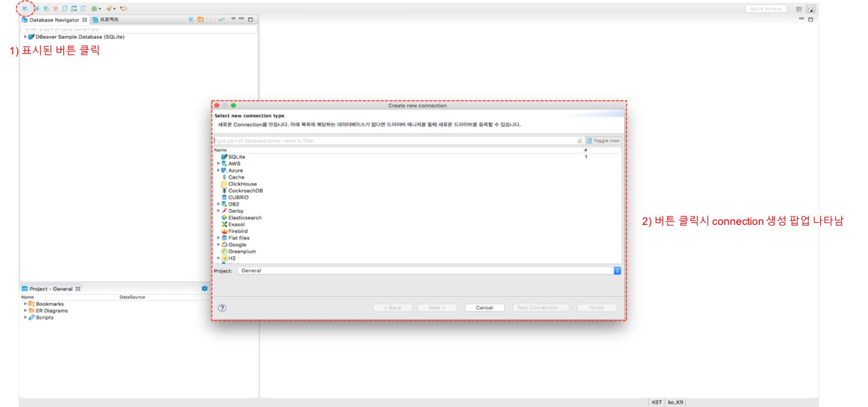Click the Next > button in dialog
This screenshot has width=868, height=407.
437,308
